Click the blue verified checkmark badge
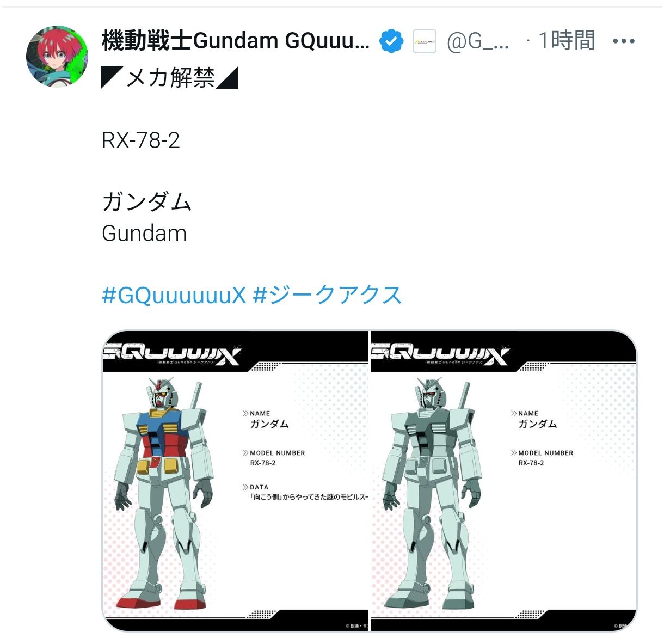 coord(391,41)
